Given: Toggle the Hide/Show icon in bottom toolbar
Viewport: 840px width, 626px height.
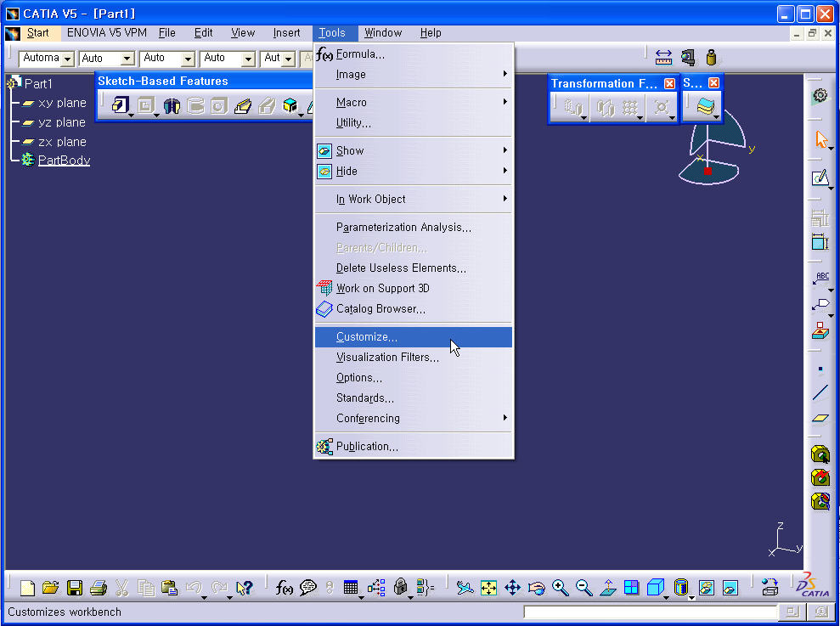Looking at the screenshot, I should 706,588.
